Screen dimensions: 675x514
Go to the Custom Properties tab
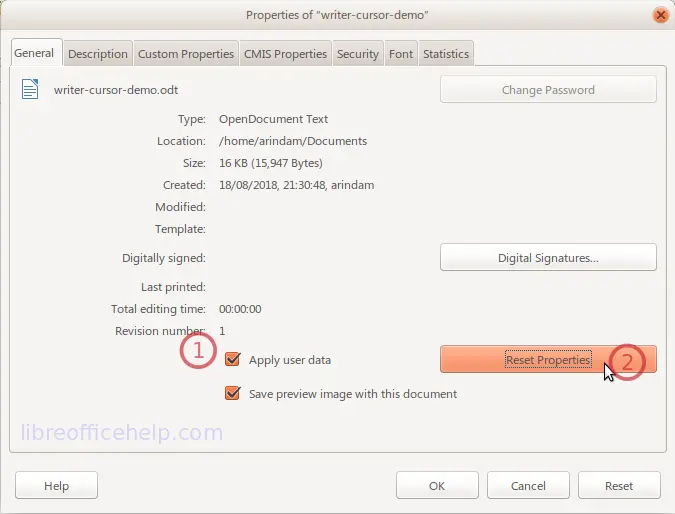click(186, 54)
